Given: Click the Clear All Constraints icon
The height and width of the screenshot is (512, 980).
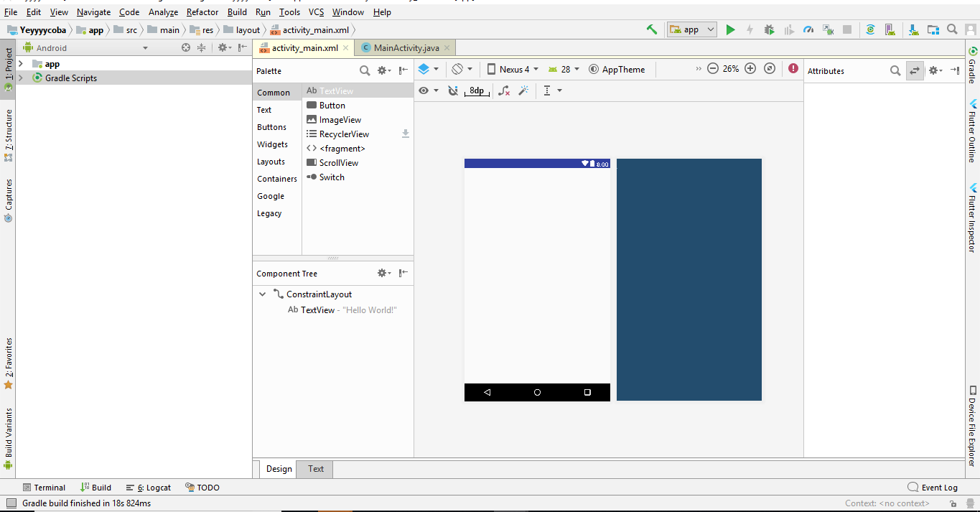Looking at the screenshot, I should tap(504, 90).
